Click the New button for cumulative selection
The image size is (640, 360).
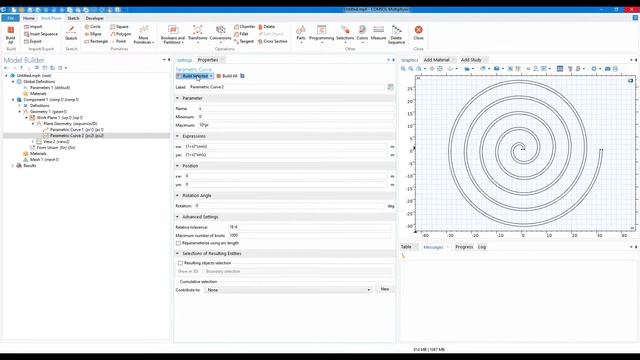384,289
